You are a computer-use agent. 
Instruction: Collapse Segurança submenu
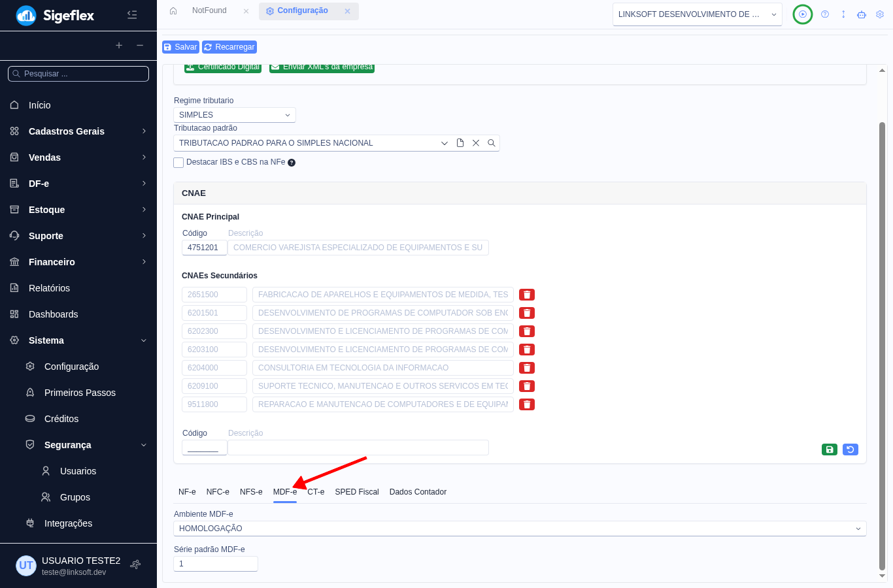78,445
